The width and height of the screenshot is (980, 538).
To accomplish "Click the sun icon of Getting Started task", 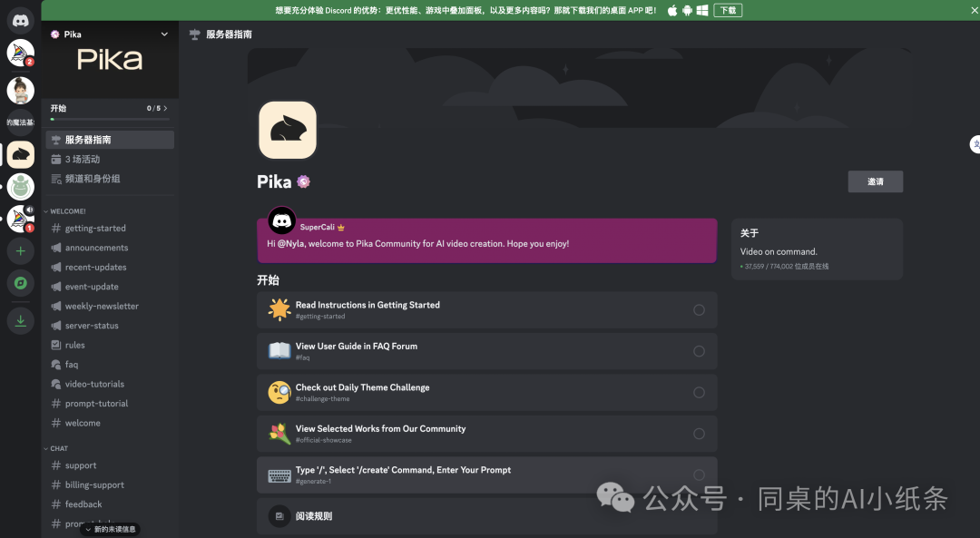I will tap(279, 309).
